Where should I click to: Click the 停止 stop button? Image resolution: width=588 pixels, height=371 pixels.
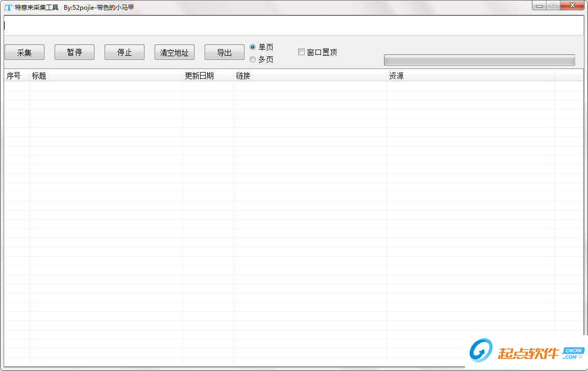[x=124, y=52]
